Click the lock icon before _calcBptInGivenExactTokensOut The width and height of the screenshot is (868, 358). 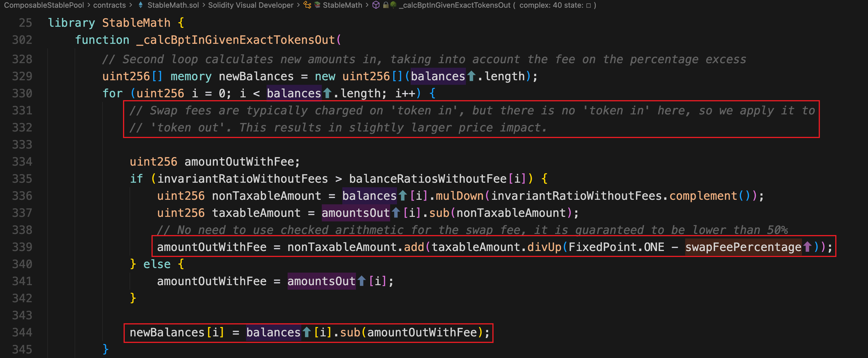(386, 5)
